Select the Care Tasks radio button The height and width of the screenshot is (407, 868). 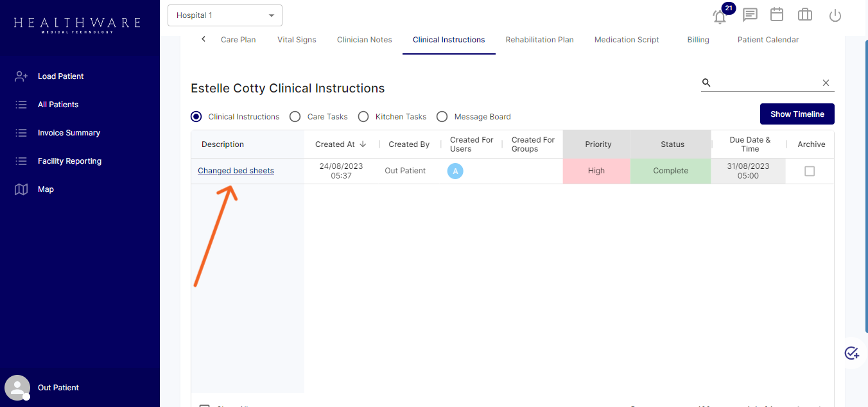(295, 117)
